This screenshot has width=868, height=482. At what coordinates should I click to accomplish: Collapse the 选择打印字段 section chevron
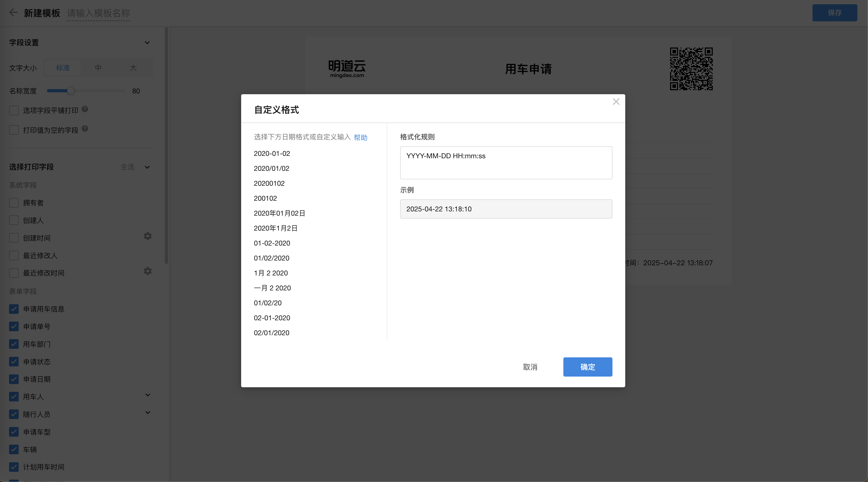click(x=147, y=167)
